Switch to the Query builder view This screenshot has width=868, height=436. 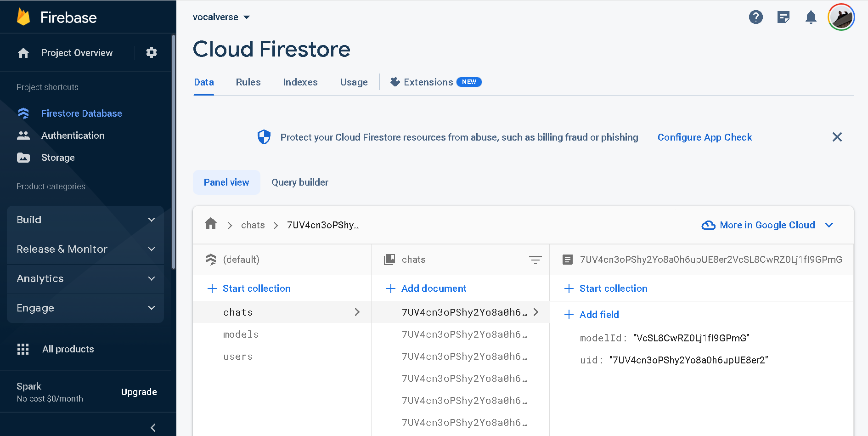click(300, 182)
